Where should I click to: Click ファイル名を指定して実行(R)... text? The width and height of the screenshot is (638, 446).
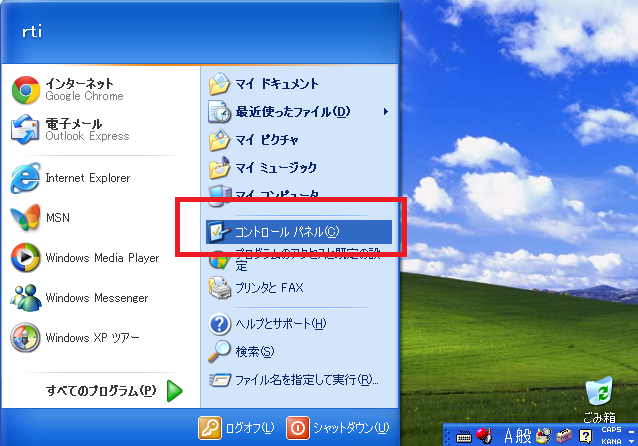(x=307, y=380)
